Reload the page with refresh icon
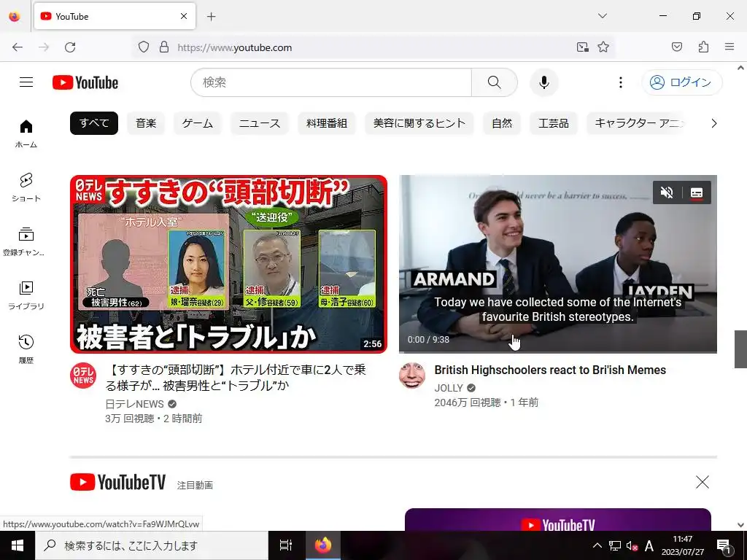 (70, 47)
